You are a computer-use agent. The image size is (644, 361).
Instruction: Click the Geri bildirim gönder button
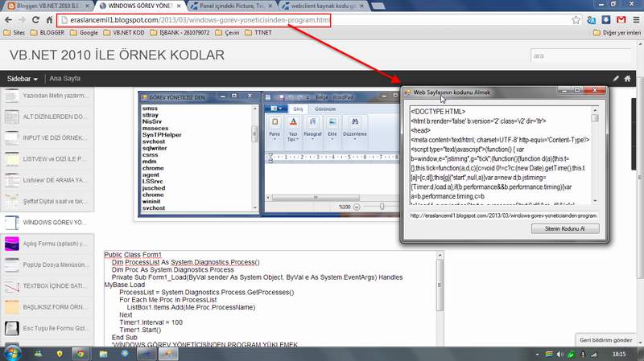(x=606, y=340)
